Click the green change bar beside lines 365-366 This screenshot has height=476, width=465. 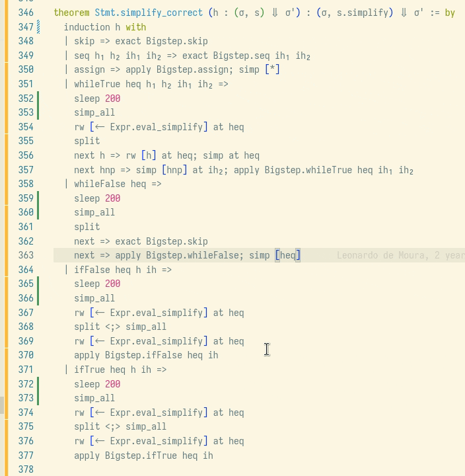(38, 291)
